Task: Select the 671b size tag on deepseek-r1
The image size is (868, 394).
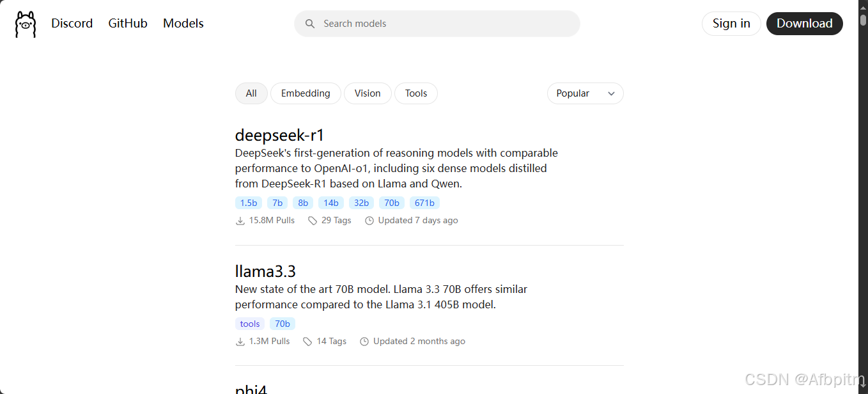Action: pos(424,203)
